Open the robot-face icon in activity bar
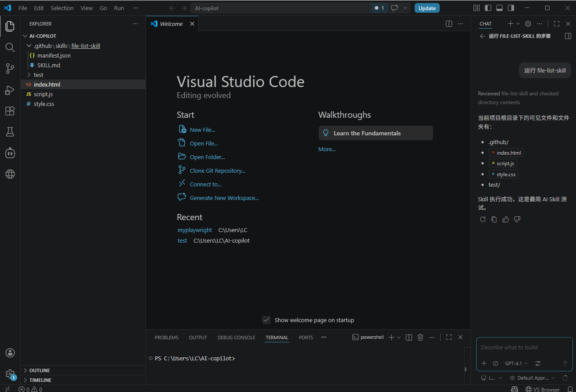 pyautogui.click(x=10, y=153)
